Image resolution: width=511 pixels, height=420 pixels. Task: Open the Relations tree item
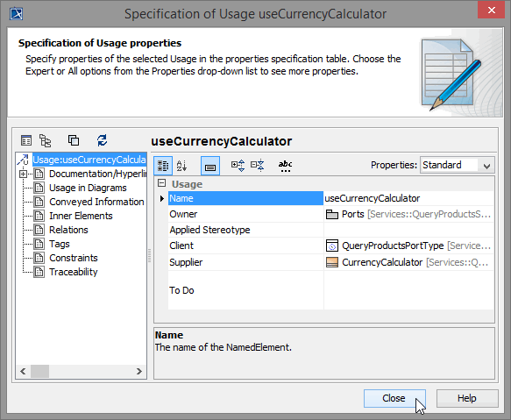(x=68, y=230)
